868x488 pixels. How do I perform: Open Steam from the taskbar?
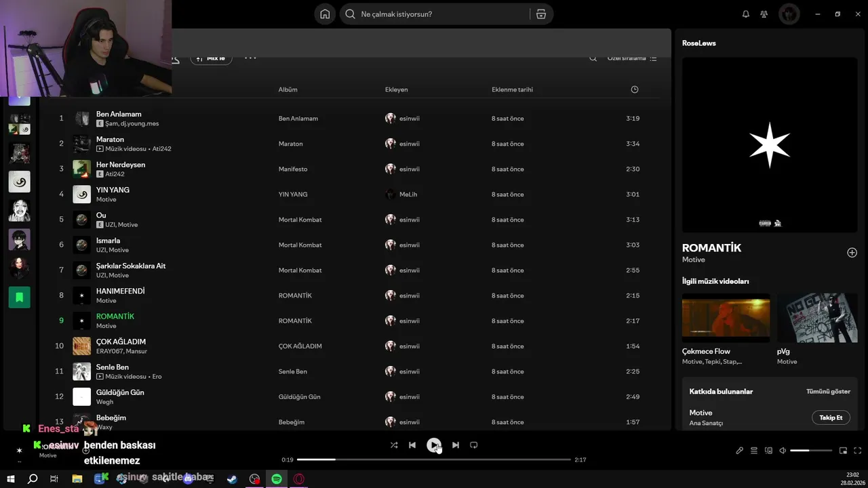232,479
